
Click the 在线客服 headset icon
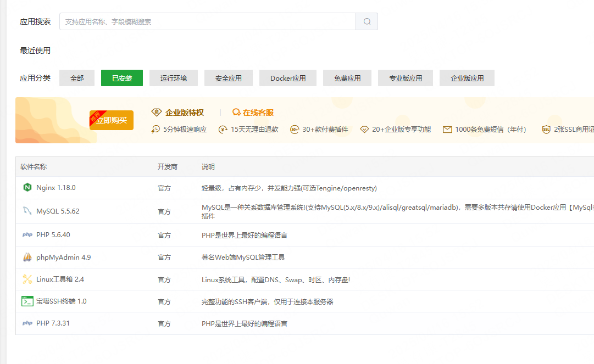click(235, 112)
